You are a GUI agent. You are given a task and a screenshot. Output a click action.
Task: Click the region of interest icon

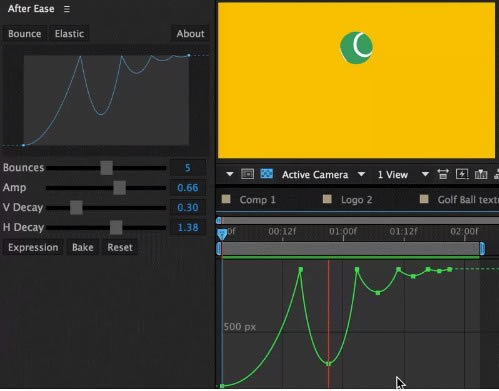[x=247, y=174]
